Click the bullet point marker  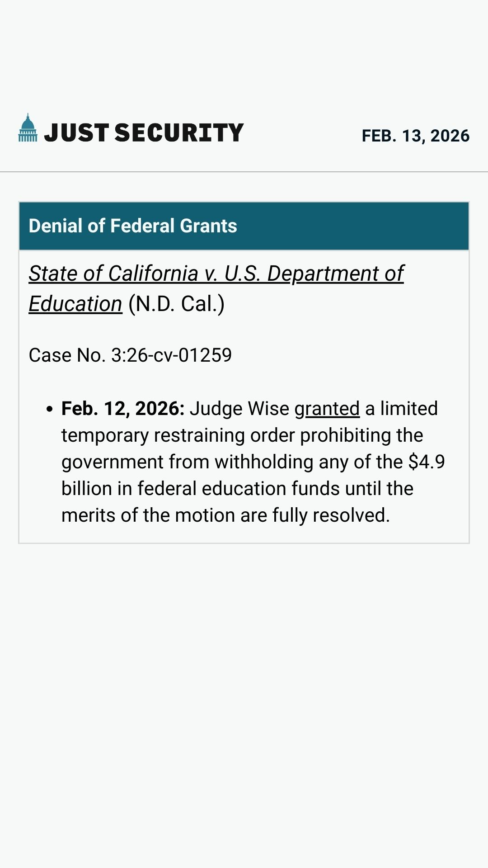[x=50, y=409]
